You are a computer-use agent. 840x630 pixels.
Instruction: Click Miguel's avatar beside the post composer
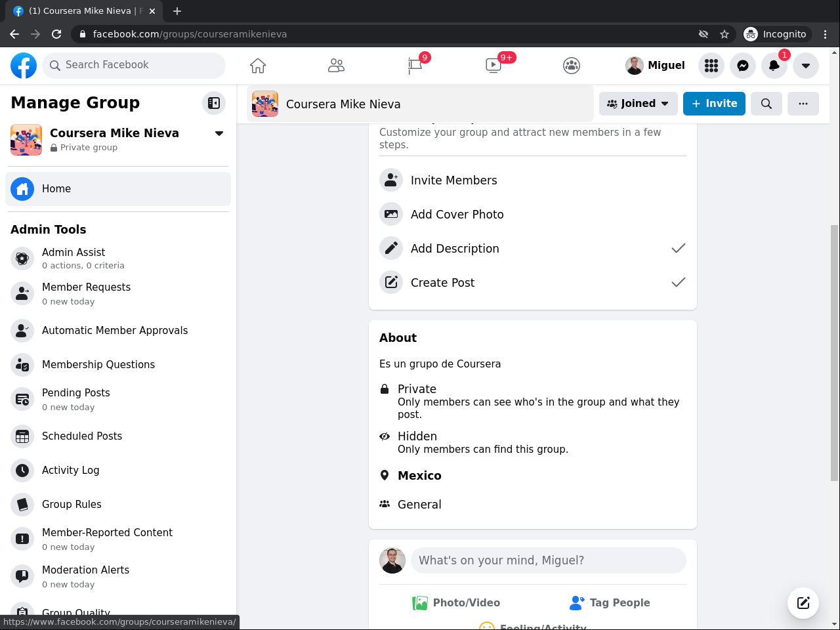point(392,560)
